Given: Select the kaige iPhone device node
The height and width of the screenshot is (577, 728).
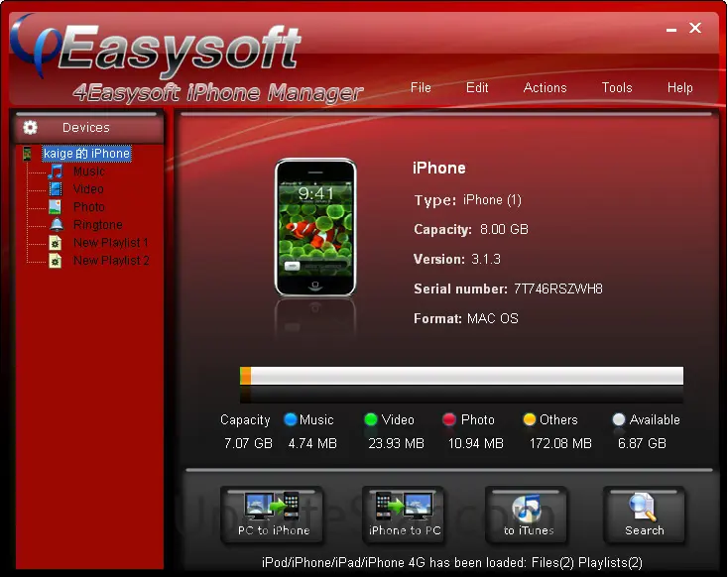Looking at the screenshot, I should (x=87, y=154).
